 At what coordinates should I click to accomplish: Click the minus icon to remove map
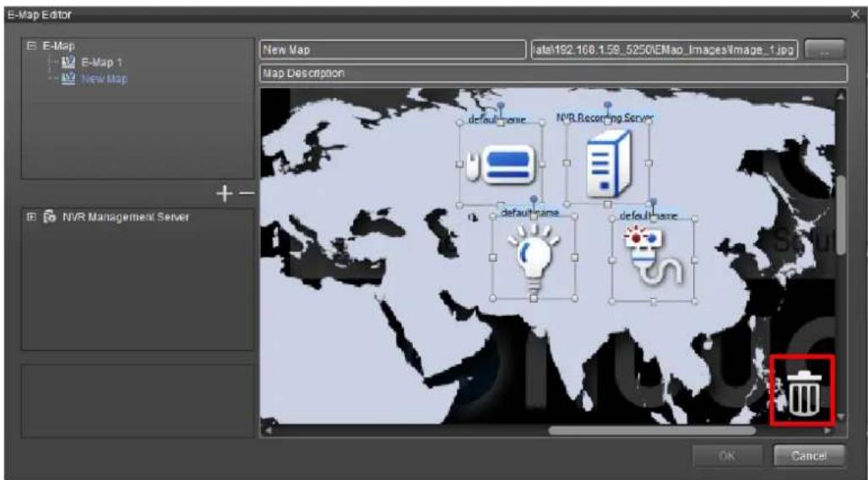pos(246,194)
